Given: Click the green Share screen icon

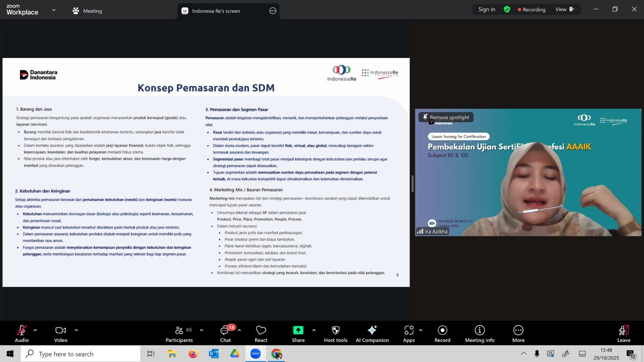Looking at the screenshot, I should click(298, 330).
